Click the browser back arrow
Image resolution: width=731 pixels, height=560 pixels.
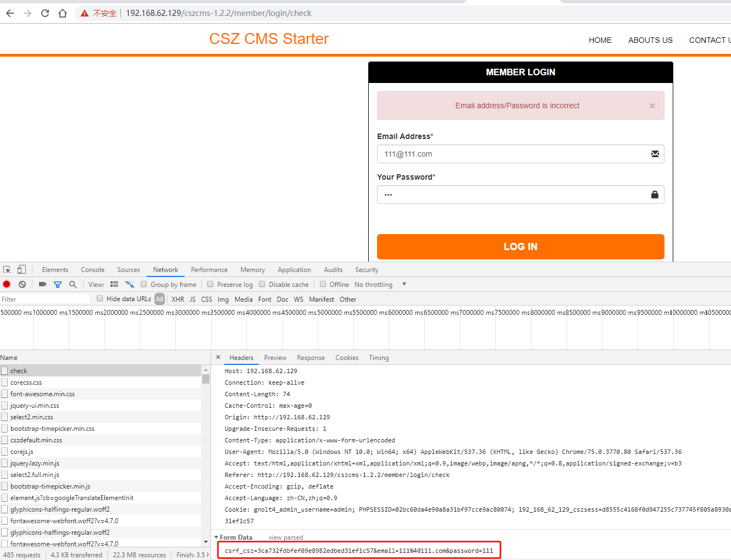(10, 13)
